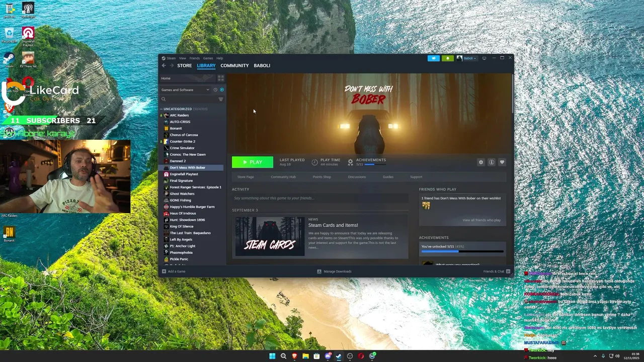Click View all friends who play
This screenshot has width=644, height=362.
pos(481,220)
